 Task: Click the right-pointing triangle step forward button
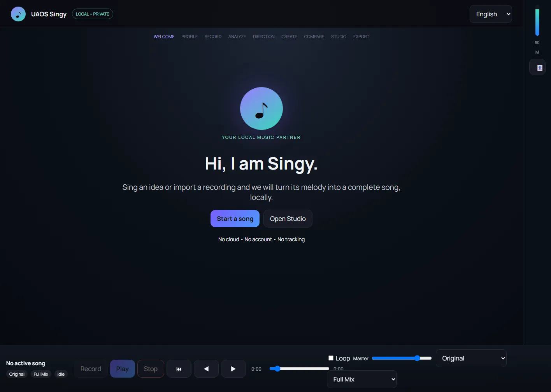pos(233,369)
